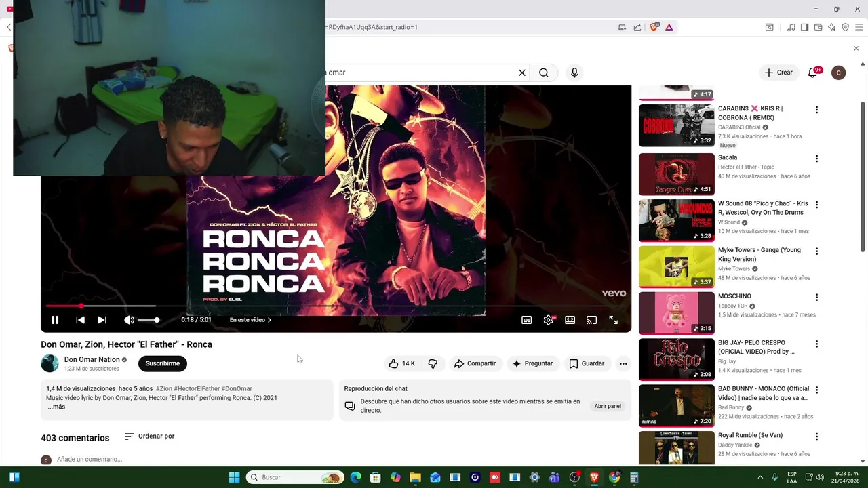Open the Calculator from the taskbar

coord(634,477)
